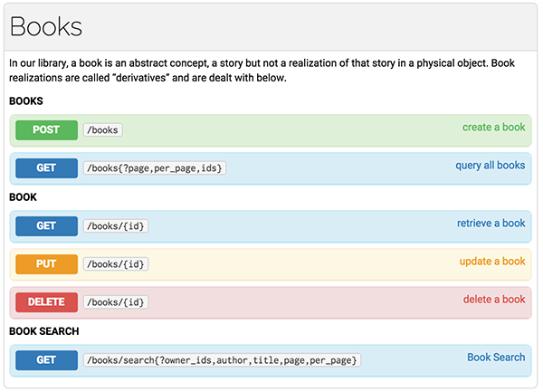Click the /books/{id} path in the GET row

[115, 225]
